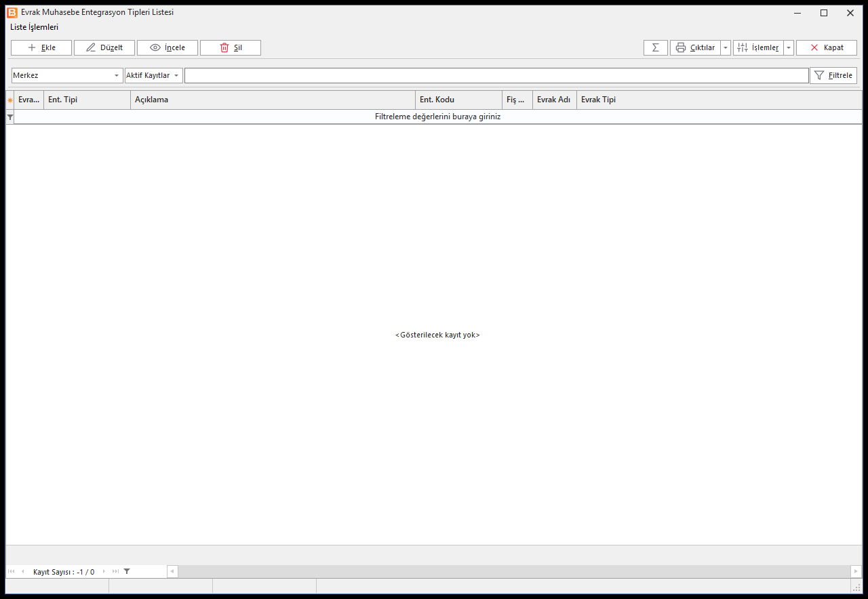Sort by the Evrak Adı column header
868x599 pixels.
555,100
